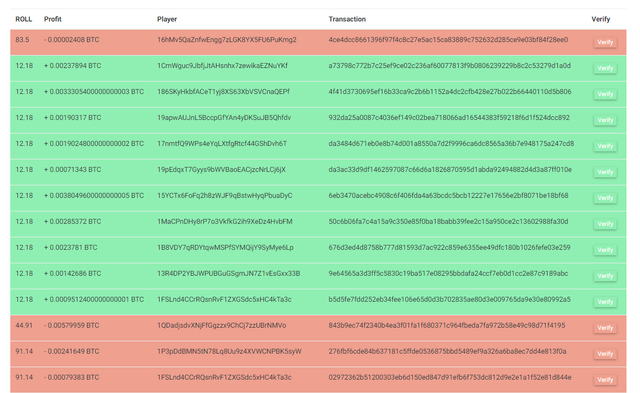The width and height of the screenshot is (640, 393).
Task: Click Verify for the +0.00071343 BTC row
Action: coord(605,172)
